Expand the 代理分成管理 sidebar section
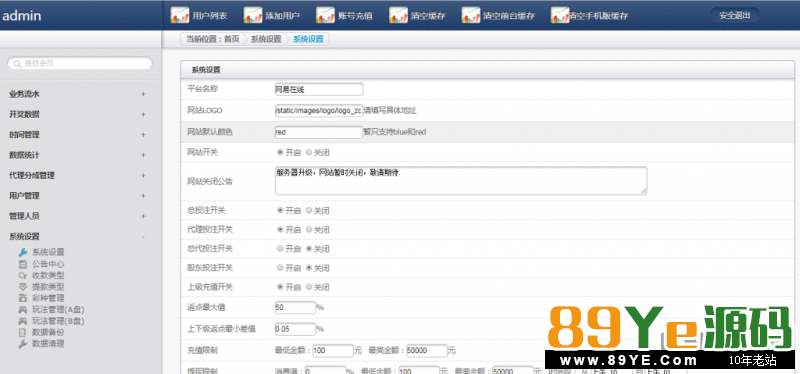Viewport: 800px width, 374px height. coord(143,176)
